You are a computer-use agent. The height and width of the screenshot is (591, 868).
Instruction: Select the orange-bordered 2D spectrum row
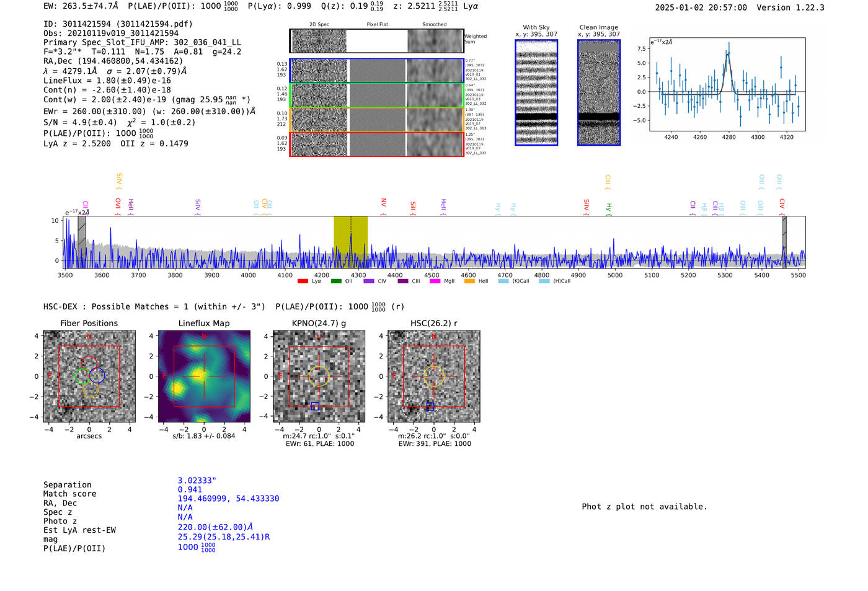(x=377, y=120)
